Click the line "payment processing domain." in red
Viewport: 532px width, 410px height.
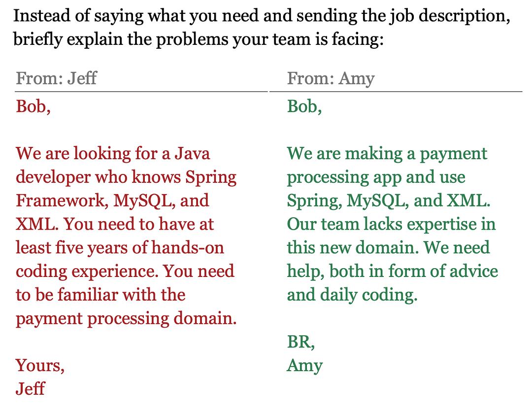[x=126, y=318]
